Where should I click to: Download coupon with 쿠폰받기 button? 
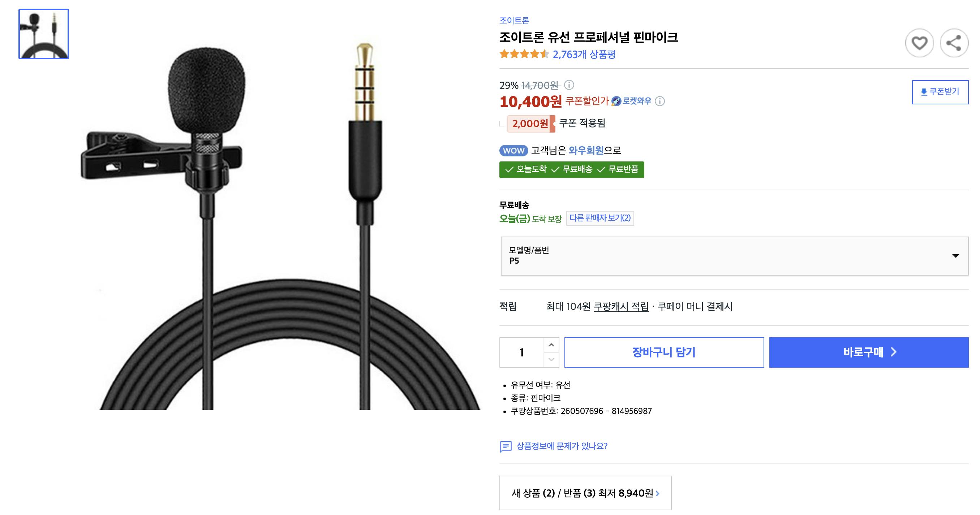click(940, 92)
